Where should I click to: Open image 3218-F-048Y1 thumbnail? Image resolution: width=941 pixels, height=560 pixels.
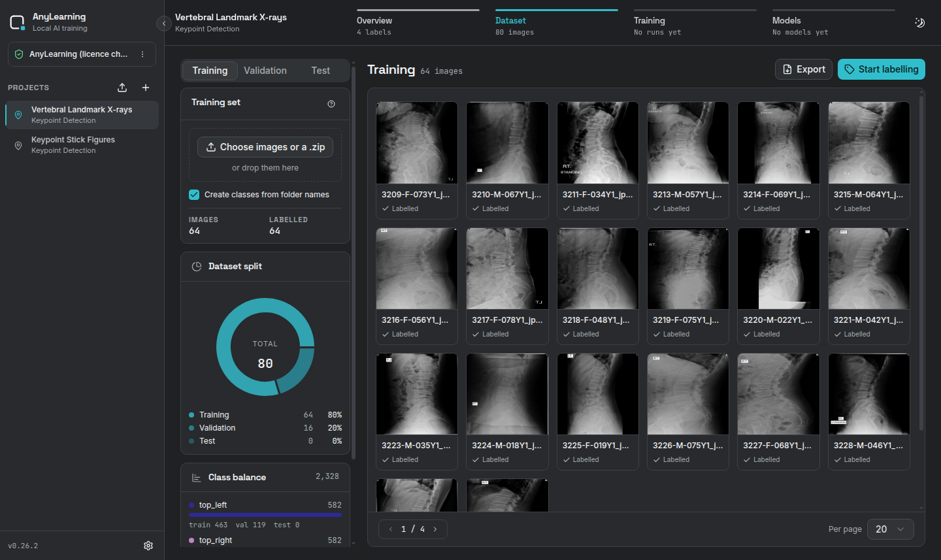(x=598, y=269)
